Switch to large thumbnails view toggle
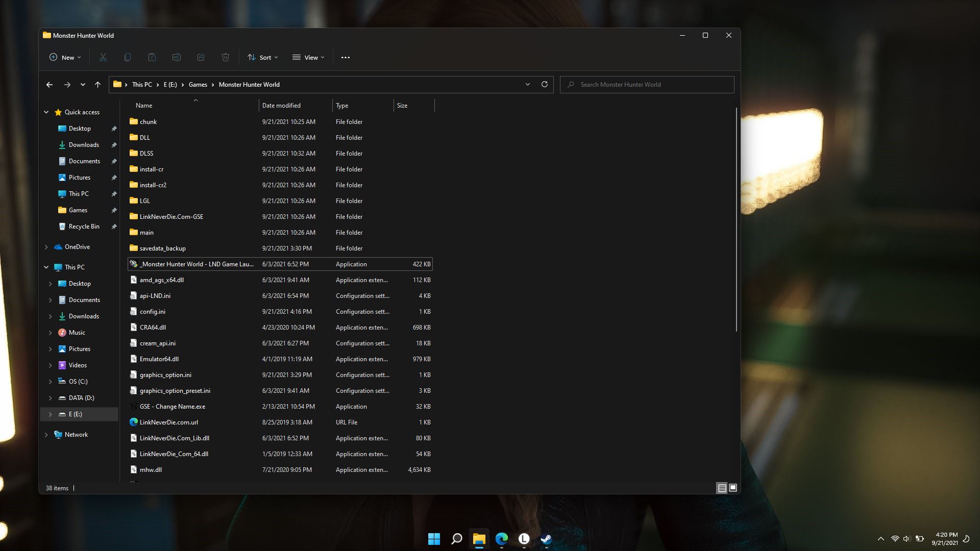Image resolution: width=980 pixels, height=551 pixels. pyautogui.click(x=733, y=488)
